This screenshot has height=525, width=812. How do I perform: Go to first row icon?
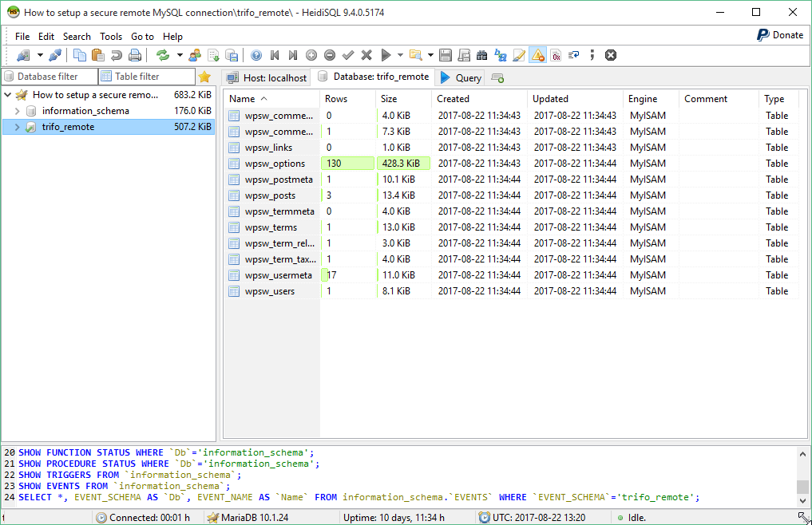(x=275, y=55)
